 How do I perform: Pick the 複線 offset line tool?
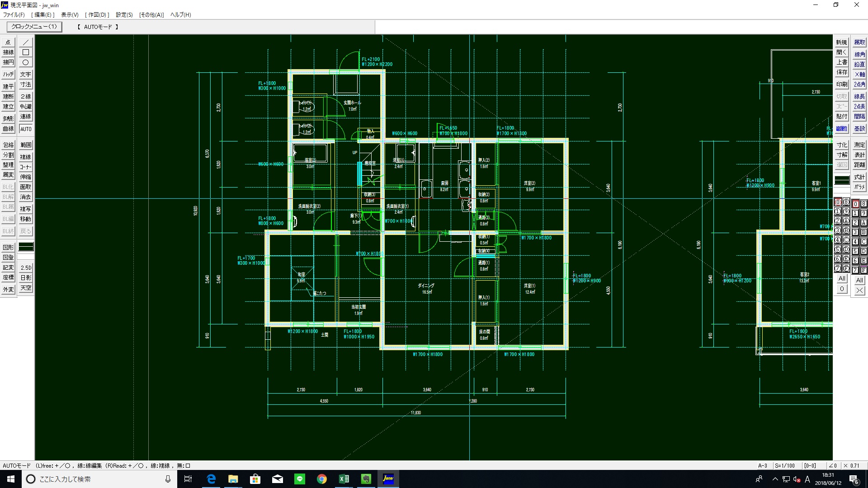point(26,157)
